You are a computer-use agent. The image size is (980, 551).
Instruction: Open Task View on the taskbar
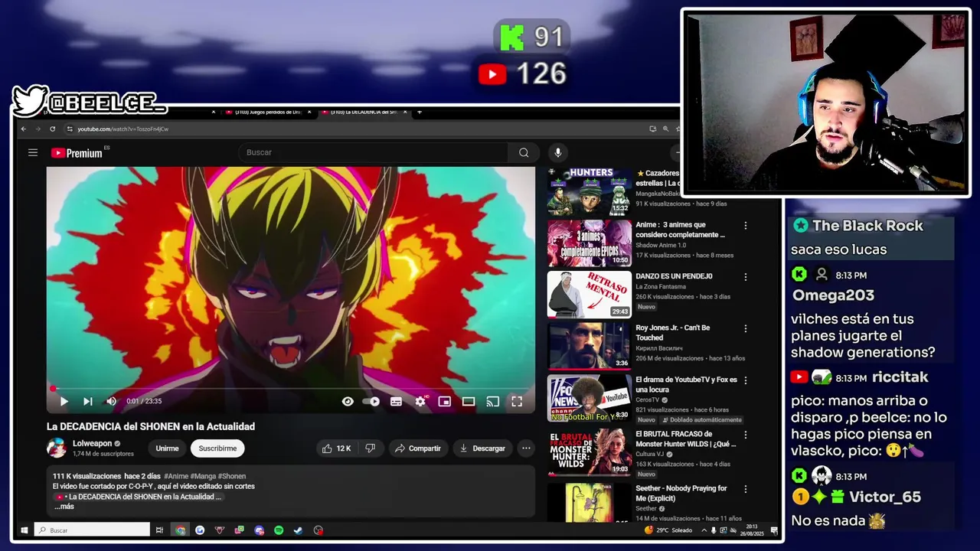pyautogui.click(x=159, y=530)
